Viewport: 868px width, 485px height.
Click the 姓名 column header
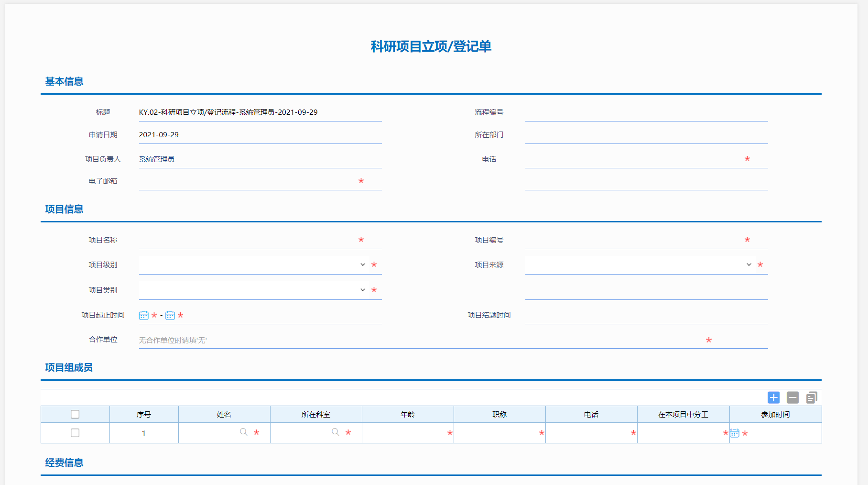click(224, 414)
